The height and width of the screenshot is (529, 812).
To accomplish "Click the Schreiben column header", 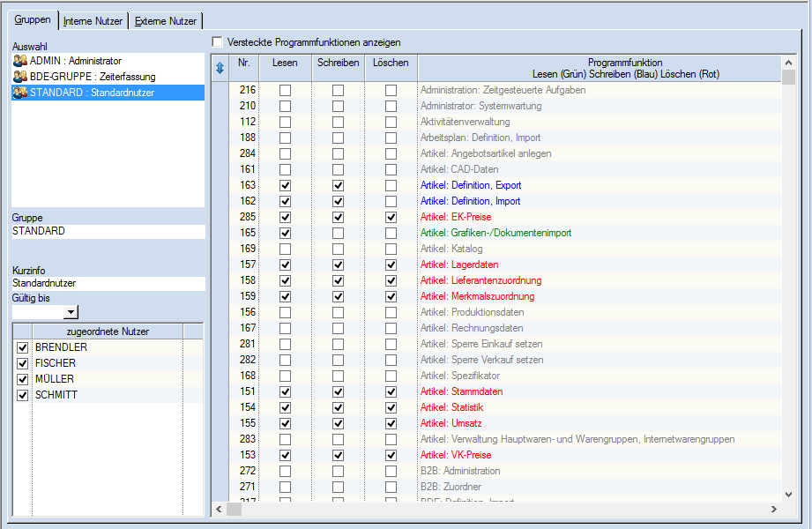I will click(338, 63).
